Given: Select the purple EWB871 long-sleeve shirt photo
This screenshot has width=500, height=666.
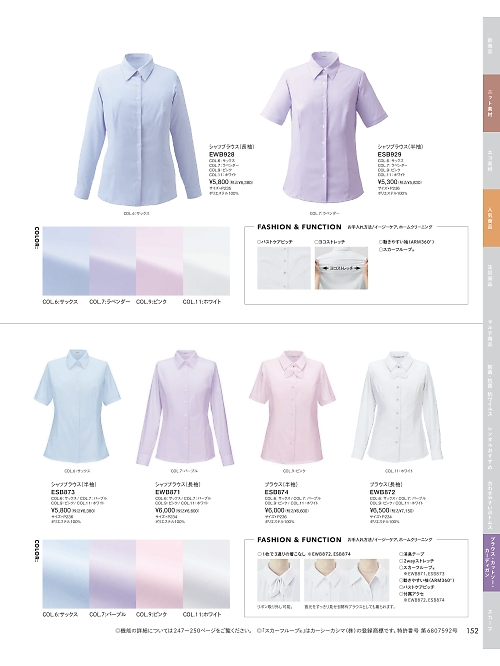Looking at the screenshot, I should pos(185,407).
